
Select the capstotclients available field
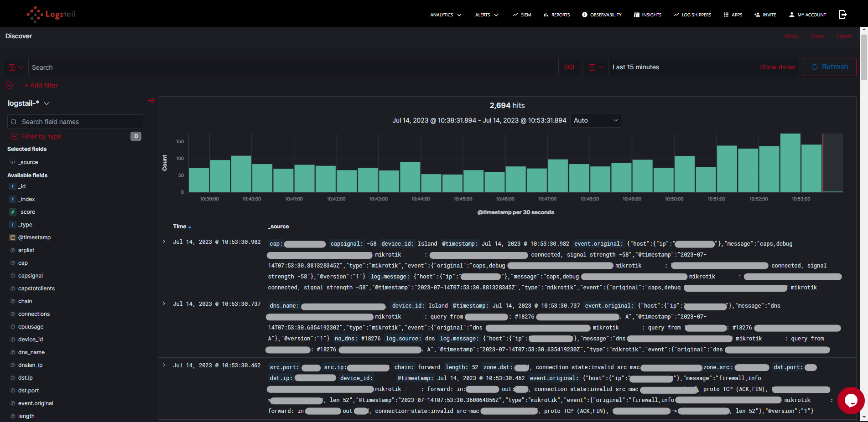coord(36,288)
